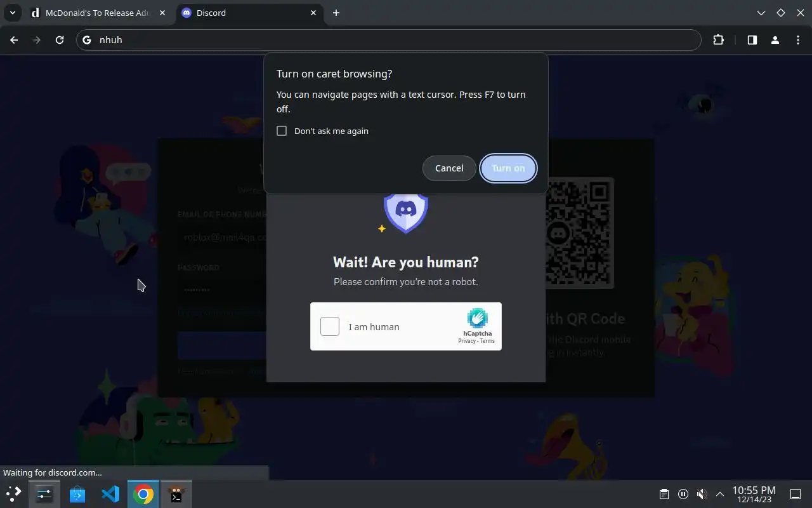Check the I am human hCaptcha box
Viewport: 812px width, 508px height.
coord(330,326)
